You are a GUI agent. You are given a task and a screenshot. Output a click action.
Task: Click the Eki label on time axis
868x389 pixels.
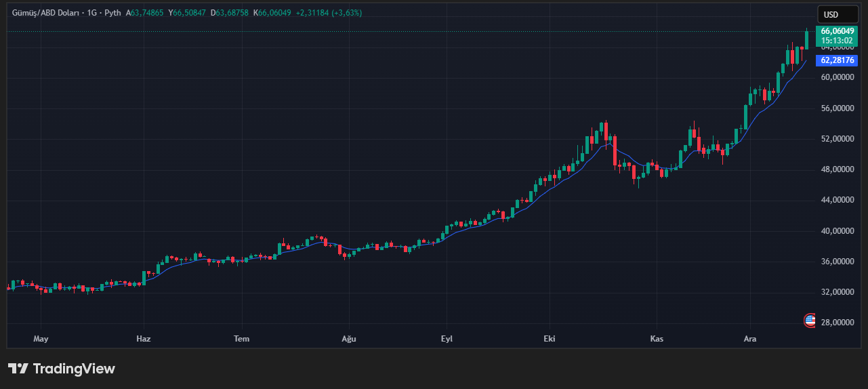click(x=550, y=338)
